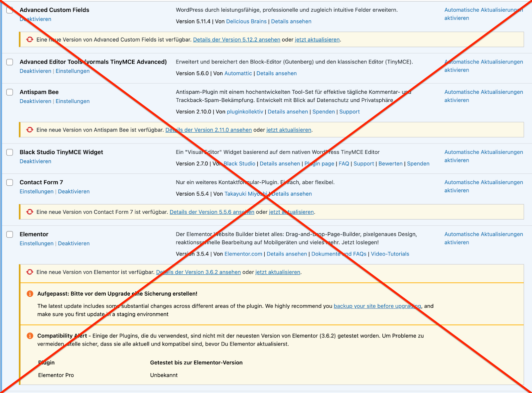Deactivate Advanced Custom Fields plugin

tap(35, 19)
